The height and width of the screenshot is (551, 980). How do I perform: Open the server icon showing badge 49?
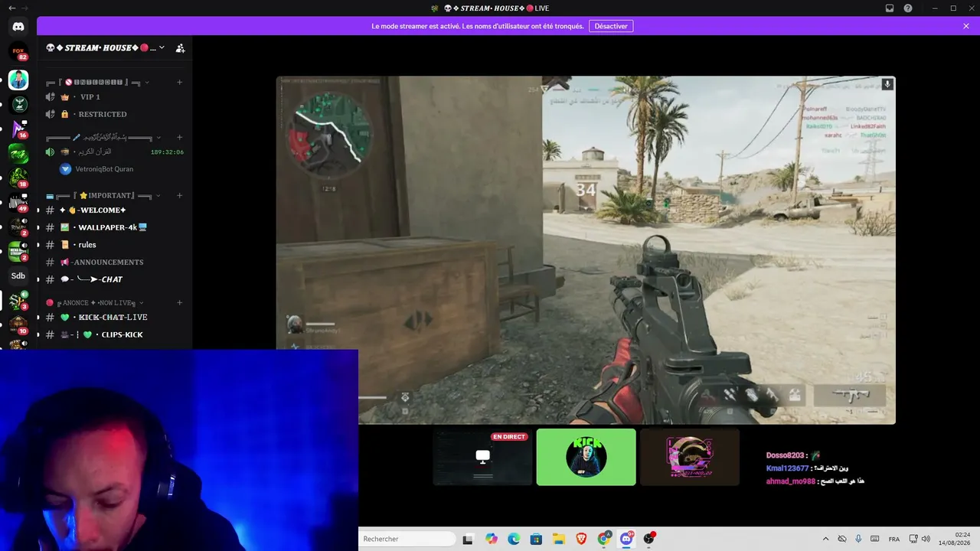coord(18,203)
